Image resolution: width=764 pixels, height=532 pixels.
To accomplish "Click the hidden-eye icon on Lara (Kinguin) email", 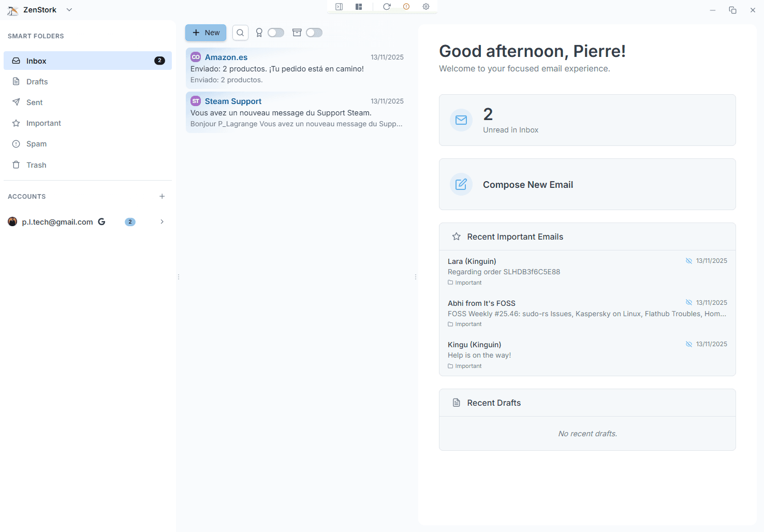I will click(689, 261).
